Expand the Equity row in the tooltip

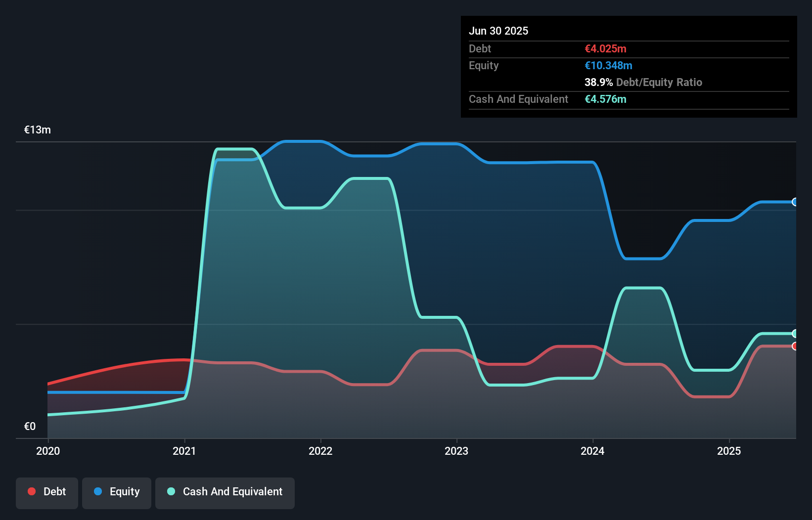click(484, 65)
